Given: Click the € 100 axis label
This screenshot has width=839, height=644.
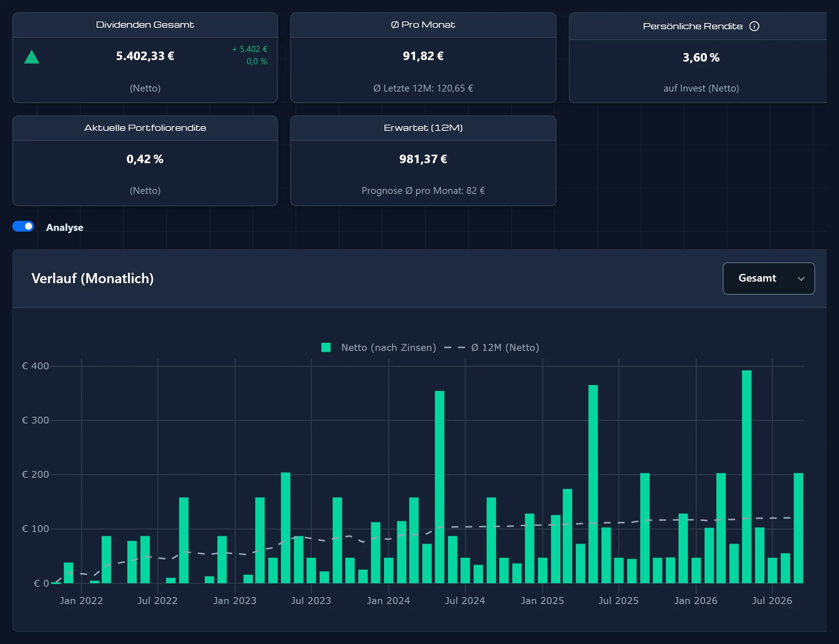Looking at the screenshot, I should (x=35, y=529).
